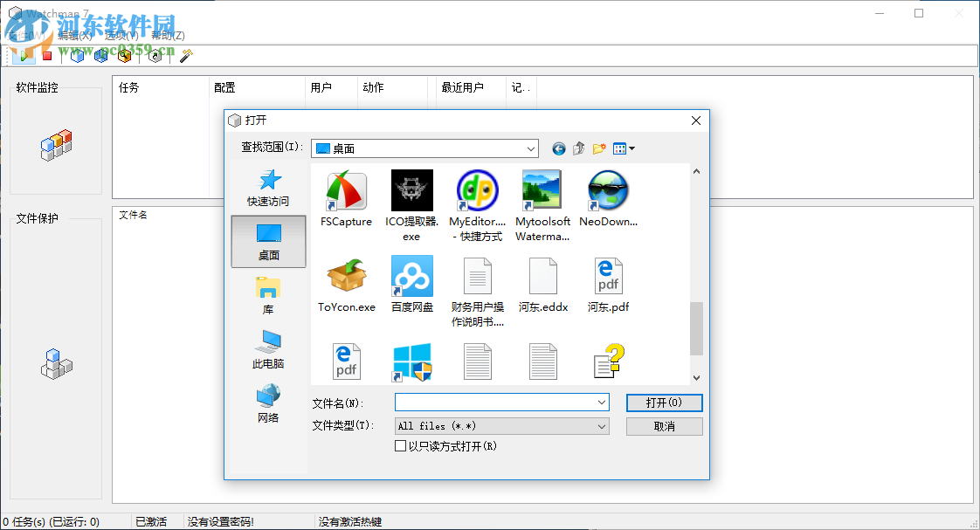Click the red Stop toolbar icon
Viewport: 980px width, 530px height.
(46, 54)
